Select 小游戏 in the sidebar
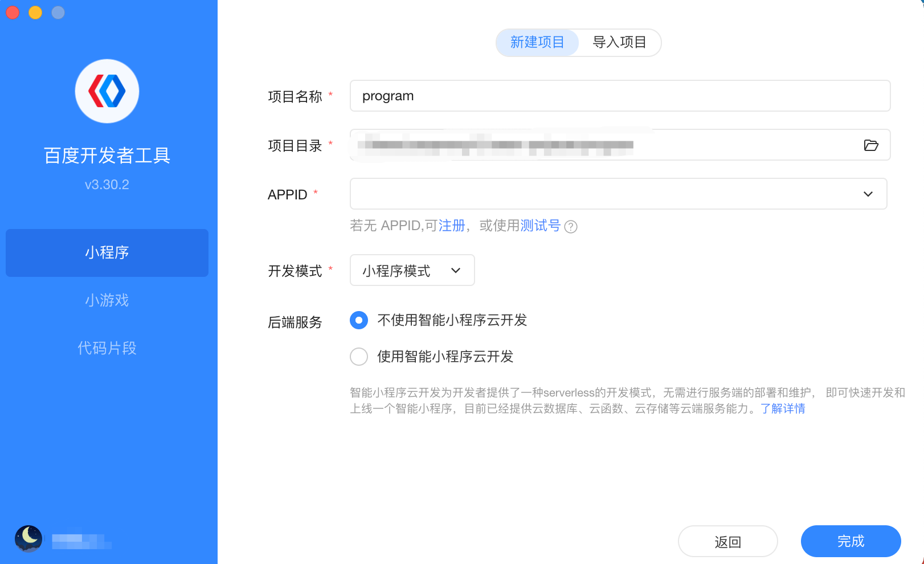Image resolution: width=924 pixels, height=564 pixels. tap(107, 300)
